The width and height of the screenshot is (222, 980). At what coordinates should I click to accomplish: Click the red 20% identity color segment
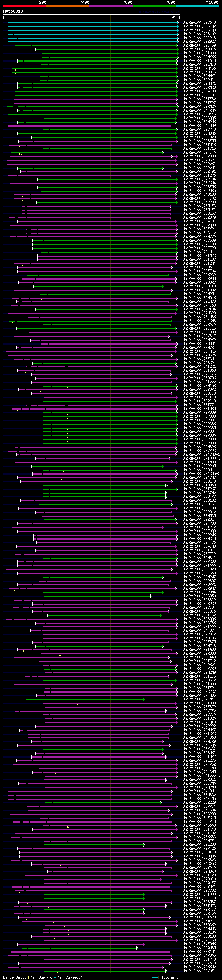click(25, 6)
